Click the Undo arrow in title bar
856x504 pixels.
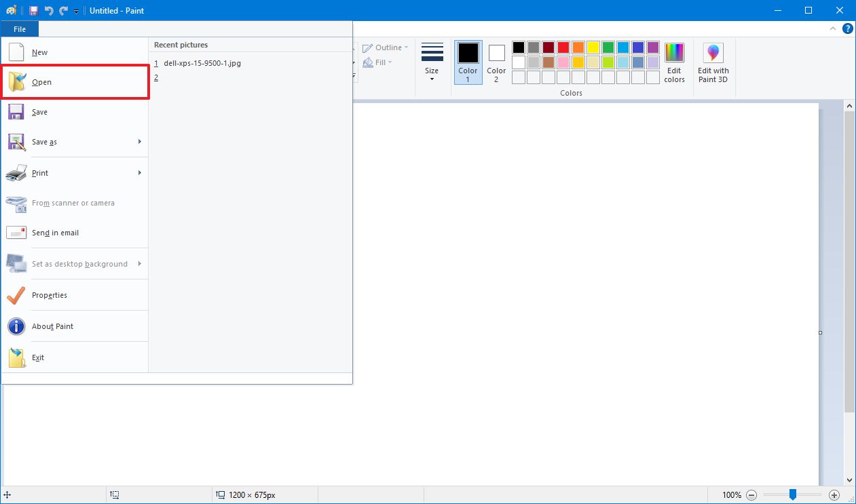tap(49, 11)
